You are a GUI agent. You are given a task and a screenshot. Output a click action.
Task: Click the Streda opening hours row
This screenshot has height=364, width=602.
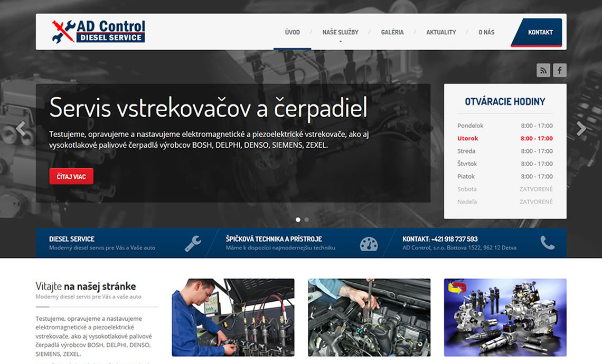tap(505, 151)
